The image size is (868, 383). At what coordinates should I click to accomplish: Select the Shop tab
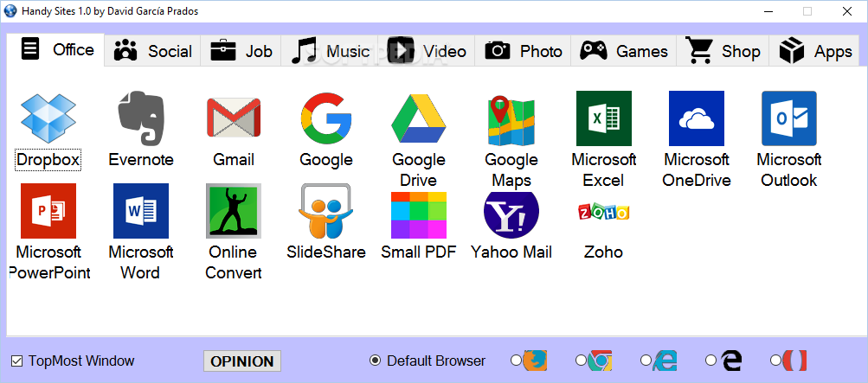(x=723, y=51)
